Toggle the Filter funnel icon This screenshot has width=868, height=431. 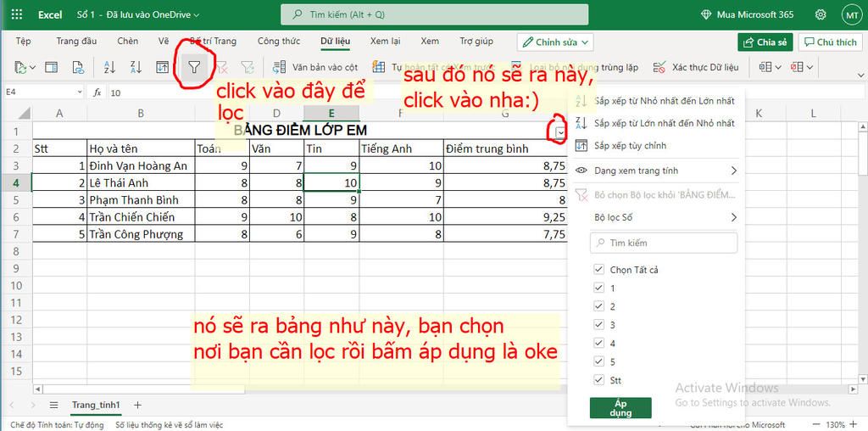point(194,68)
